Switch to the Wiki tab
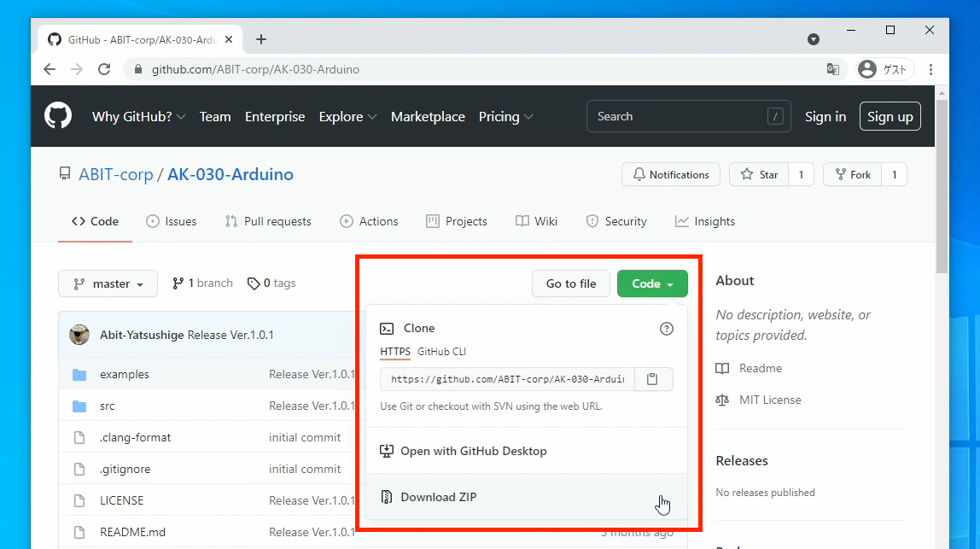The width and height of the screenshot is (980, 549). click(x=536, y=221)
